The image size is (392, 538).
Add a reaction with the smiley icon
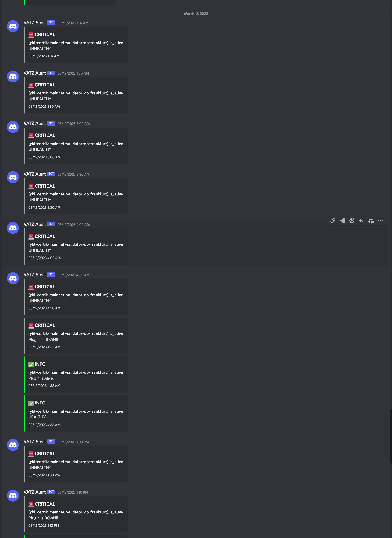tap(352, 221)
